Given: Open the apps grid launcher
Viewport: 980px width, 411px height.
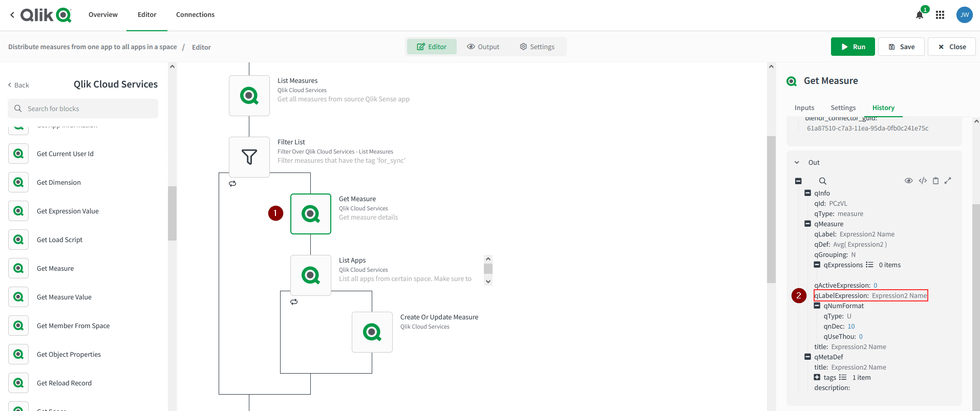Looking at the screenshot, I should click(940, 15).
